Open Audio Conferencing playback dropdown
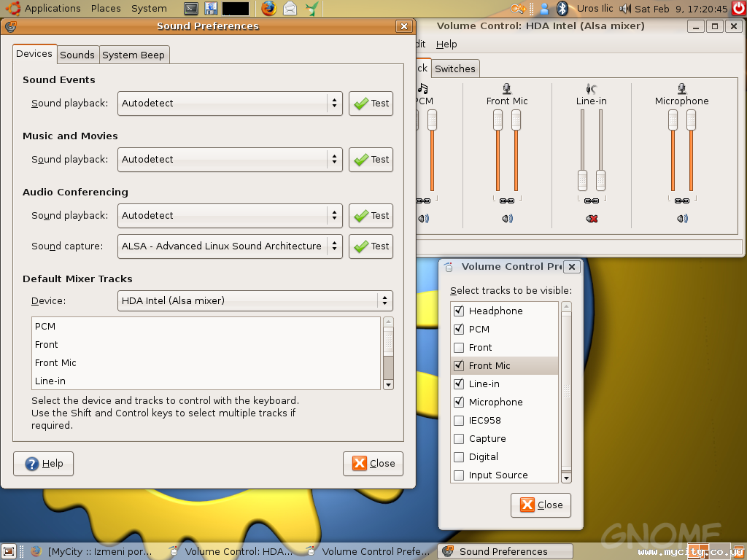This screenshot has width=747, height=560. point(230,216)
